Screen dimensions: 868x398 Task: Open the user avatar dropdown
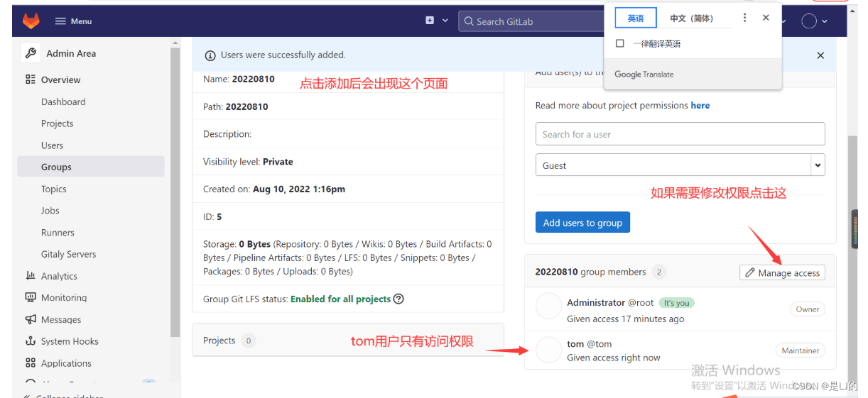pyautogui.click(x=814, y=21)
